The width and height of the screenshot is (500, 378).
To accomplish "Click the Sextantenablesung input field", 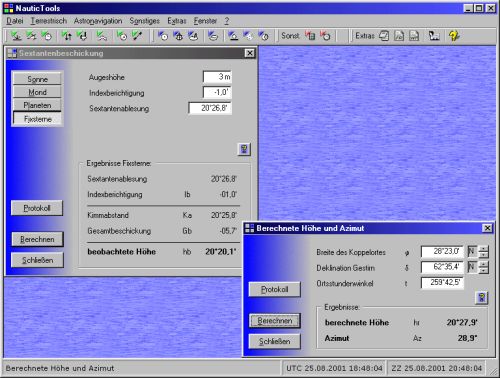I will coord(210,108).
